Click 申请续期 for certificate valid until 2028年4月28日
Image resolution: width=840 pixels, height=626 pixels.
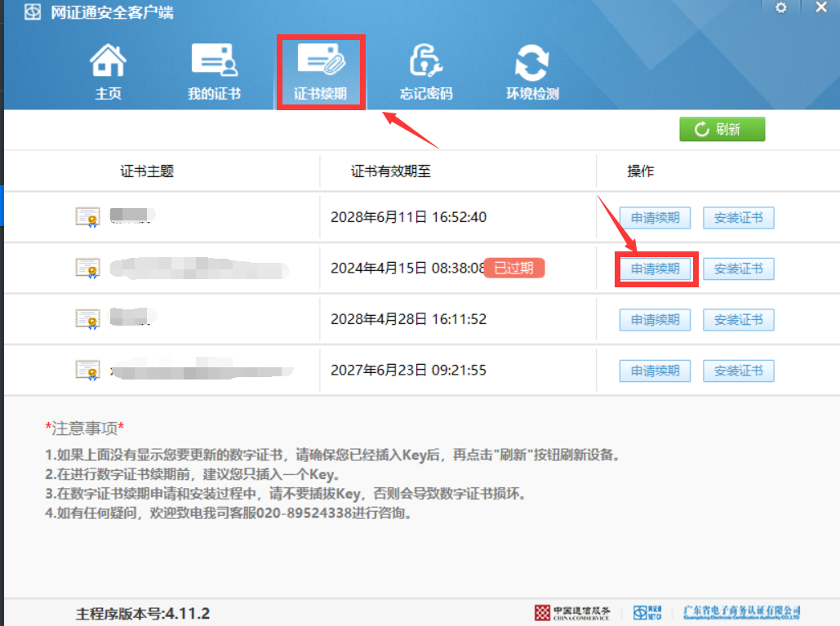pyautogui.click(x=655, y=320)
